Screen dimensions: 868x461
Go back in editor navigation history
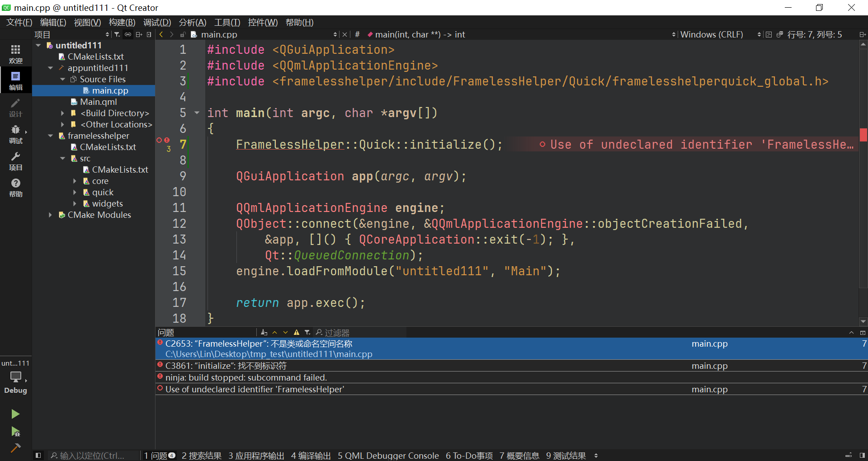pos(161,34)
